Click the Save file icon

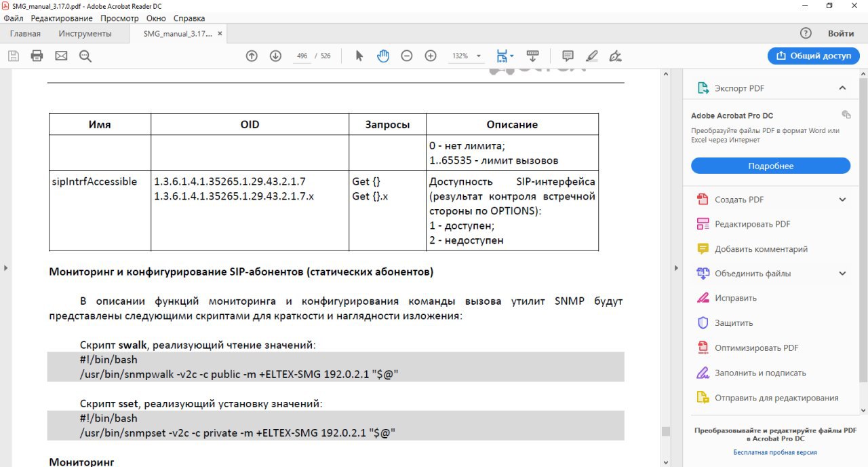click(13, 56)
